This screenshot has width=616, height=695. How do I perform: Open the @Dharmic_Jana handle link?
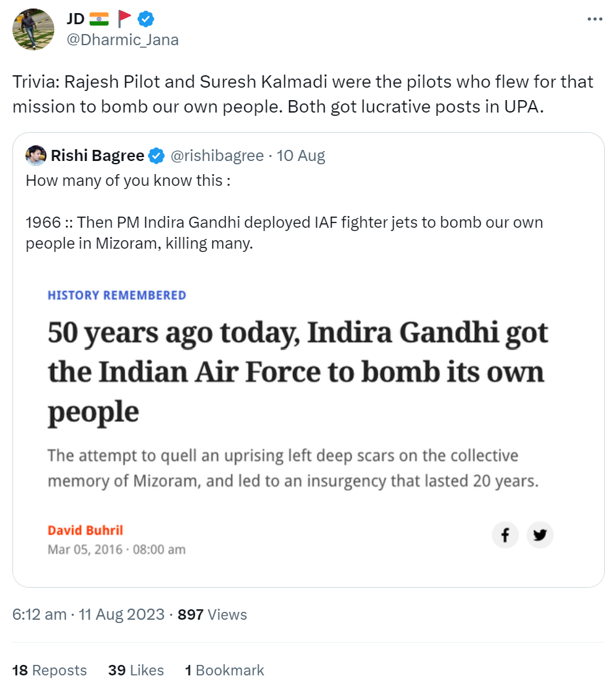(x=123, y=40)
